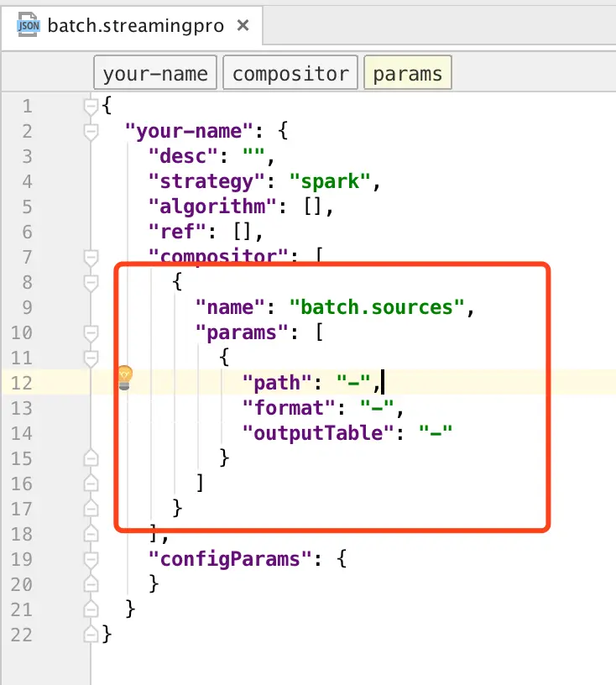
Task: Click the "configParams" key
Action: coord(230,559)
